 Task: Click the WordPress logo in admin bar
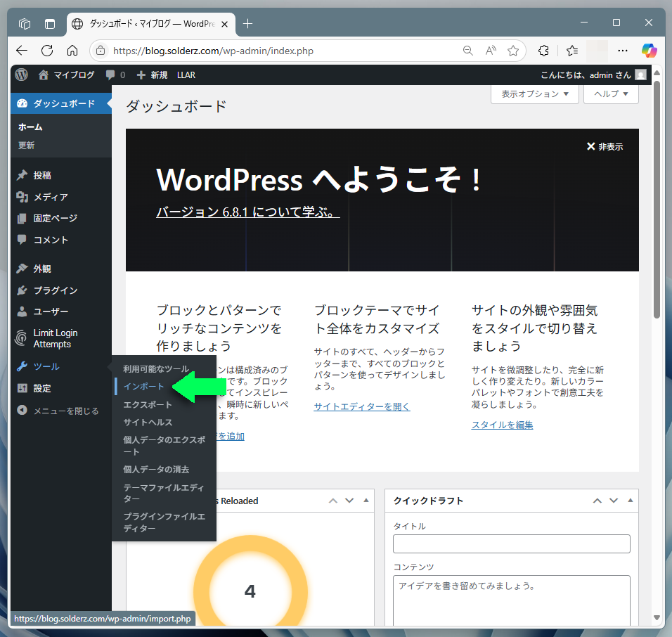click(x=22, y=75)
